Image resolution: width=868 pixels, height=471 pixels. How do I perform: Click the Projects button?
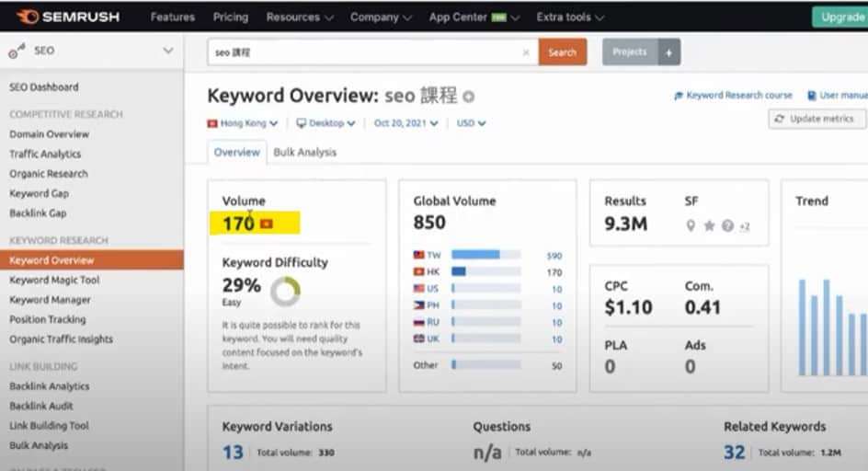pyautogui.click(x=630, y=52)
